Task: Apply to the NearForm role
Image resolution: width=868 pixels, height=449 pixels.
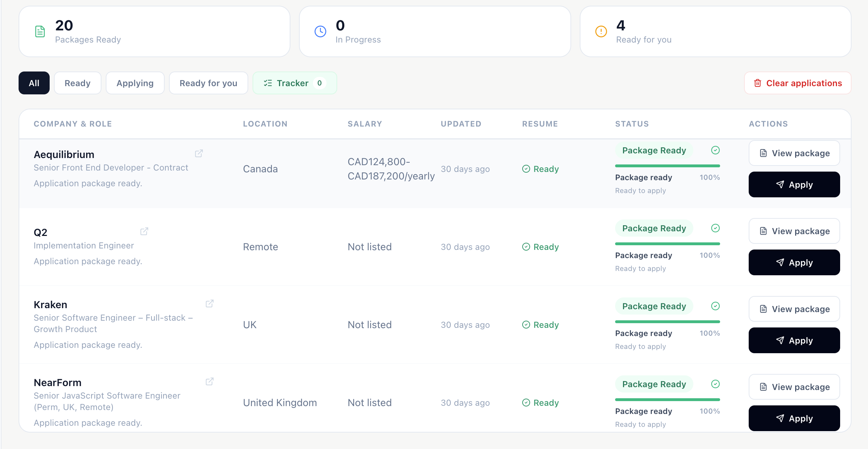Action: click(x=794, y=418)
